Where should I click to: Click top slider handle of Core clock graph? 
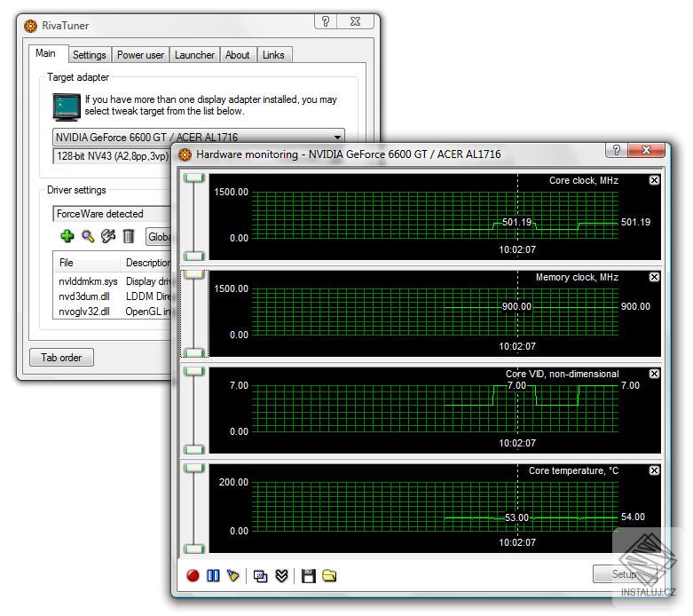(x=194, y=178)
